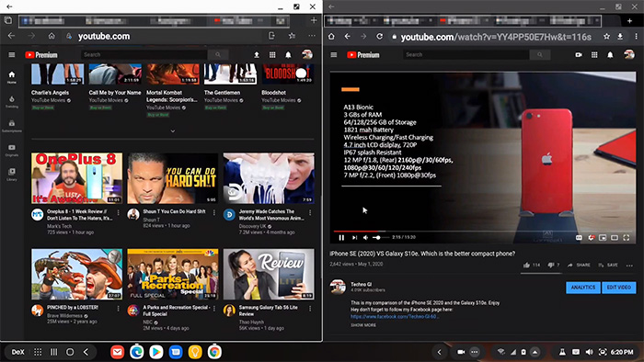644x362 pixels.
Task: Go to home page in left browser
Action: click(52, 36)
